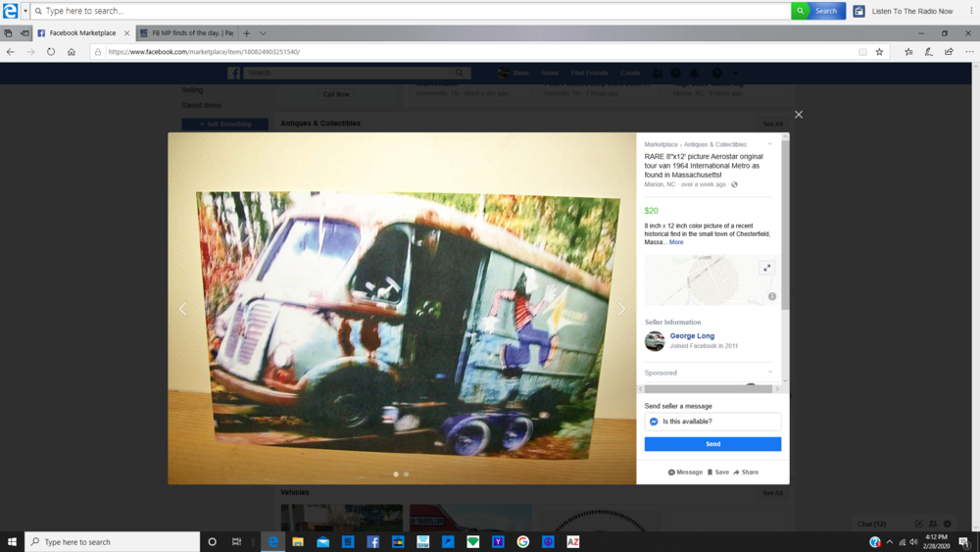Screen dimensions: 980x552
Task: Open the tab preview dropdown chevron
Action: [x=263, y=33]
